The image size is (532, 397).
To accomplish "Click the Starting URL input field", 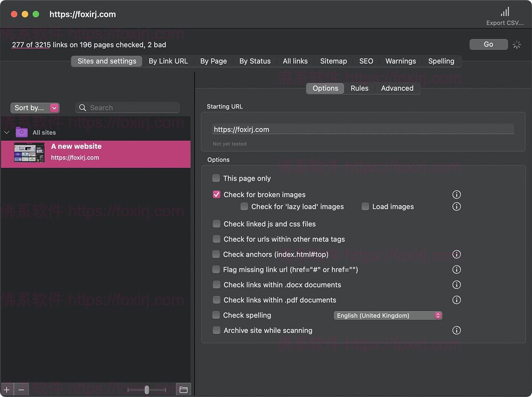I will [363, 130].
